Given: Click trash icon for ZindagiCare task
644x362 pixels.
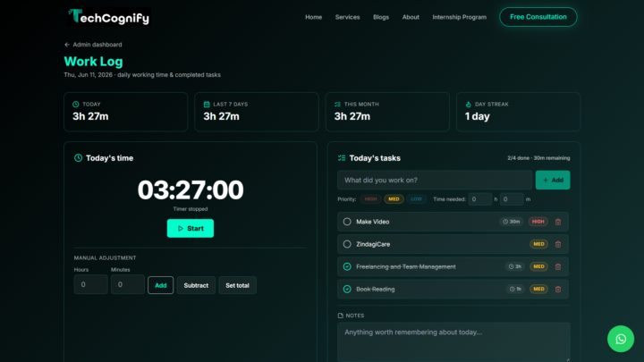Looking at the screenshot, I should tap(558, 244).
